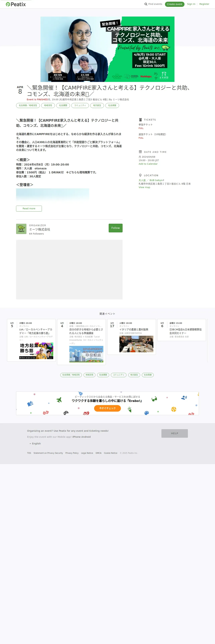
Task: Open the Register link
Action: (x=204, y=4)
